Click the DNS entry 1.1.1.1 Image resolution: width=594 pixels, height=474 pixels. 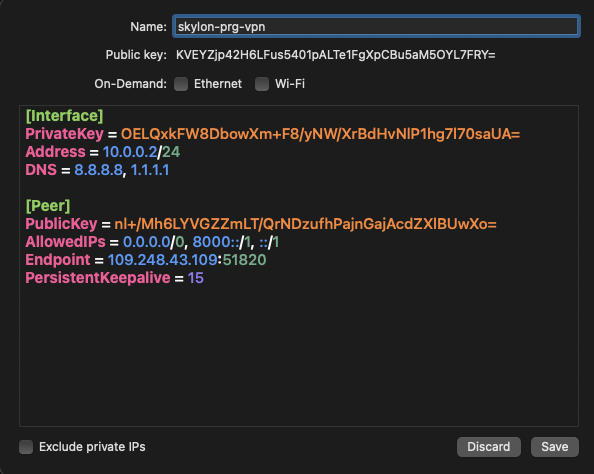pos(150,170)
